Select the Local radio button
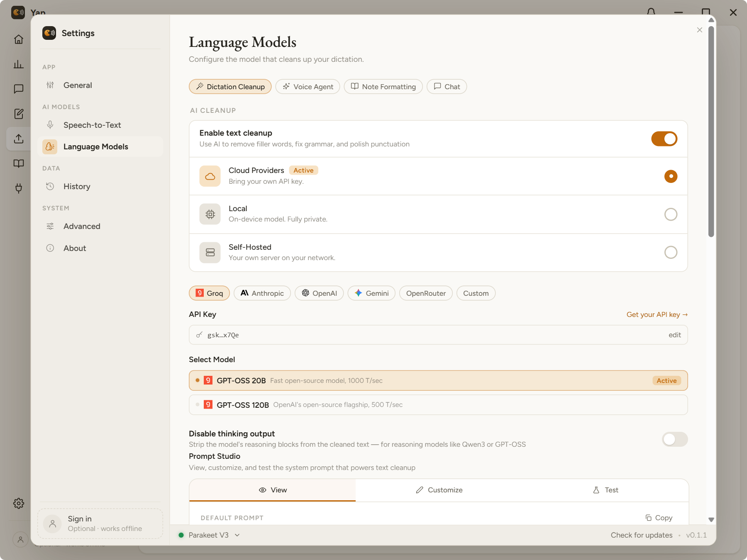 point(671,214)
